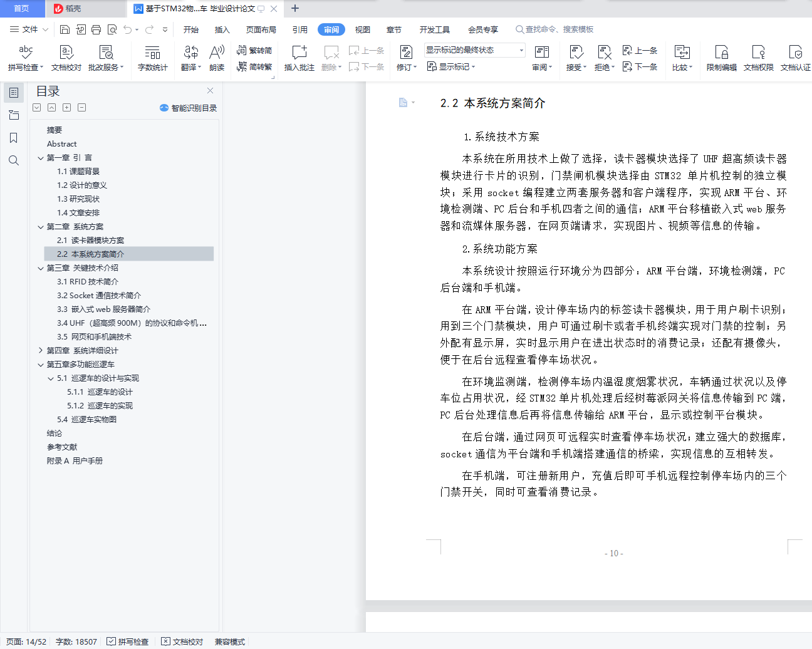The height and width of the screenshot is (649, 812).
Task: Open 文档认证 document certification
Action: coord(796,58)
